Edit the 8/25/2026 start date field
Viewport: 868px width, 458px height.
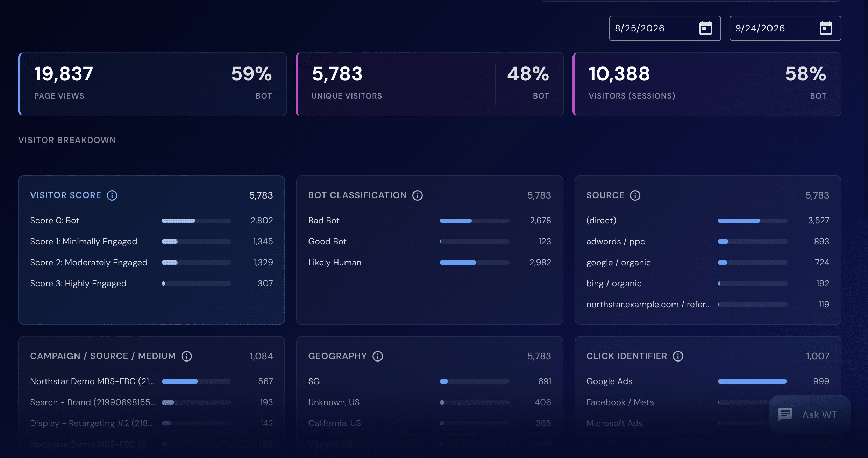click(x=665, y=28)
